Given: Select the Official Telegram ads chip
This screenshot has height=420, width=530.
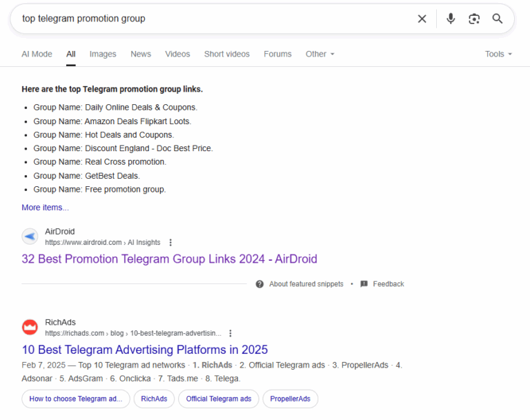Looking at the screenshot, I should (x=219, y=399).
